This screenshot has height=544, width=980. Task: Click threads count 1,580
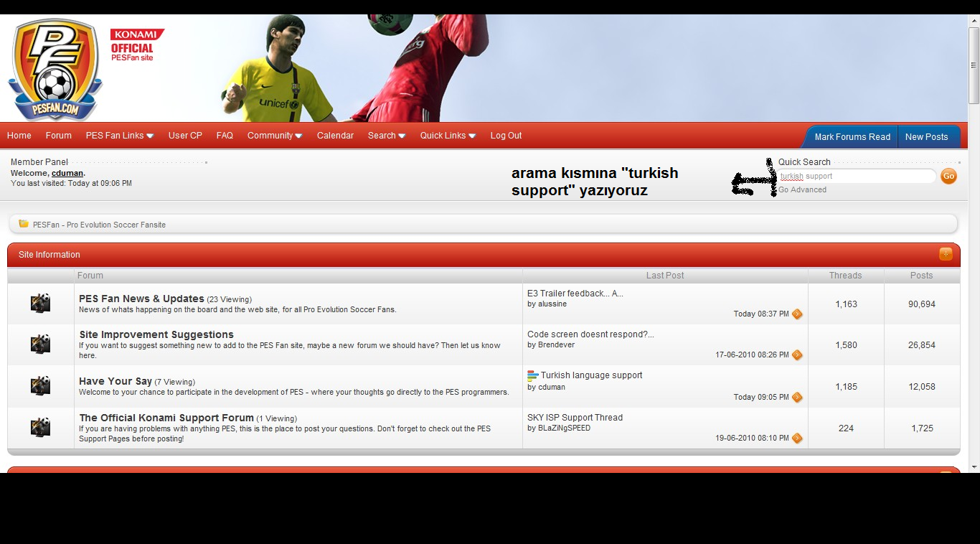[846, 345]
